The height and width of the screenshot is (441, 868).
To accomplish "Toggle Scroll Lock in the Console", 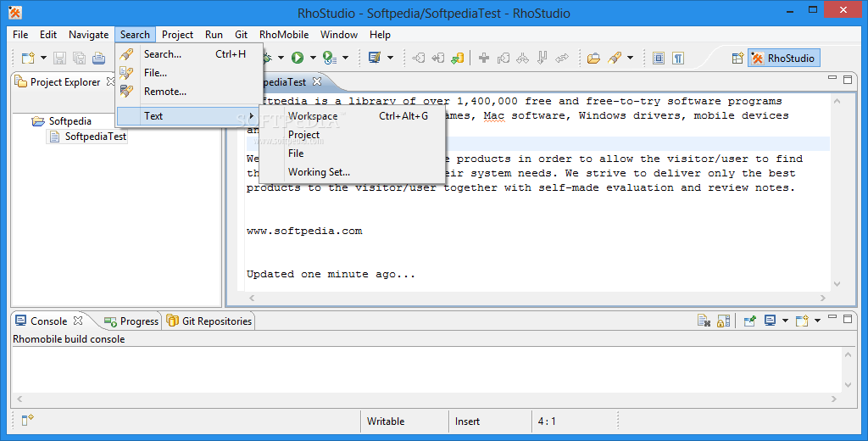I will tap(723, 321).
